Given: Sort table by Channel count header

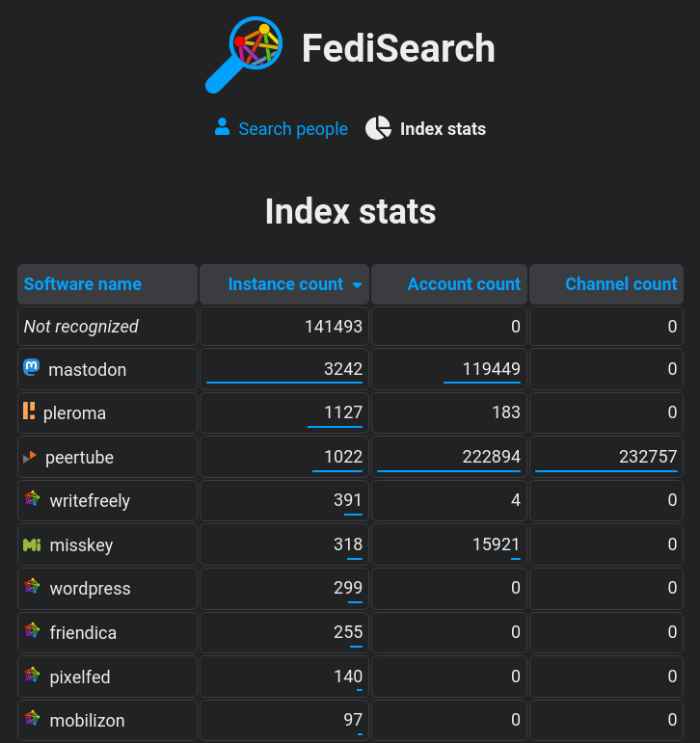Looking at the screenshot, I should pos(620,284).
